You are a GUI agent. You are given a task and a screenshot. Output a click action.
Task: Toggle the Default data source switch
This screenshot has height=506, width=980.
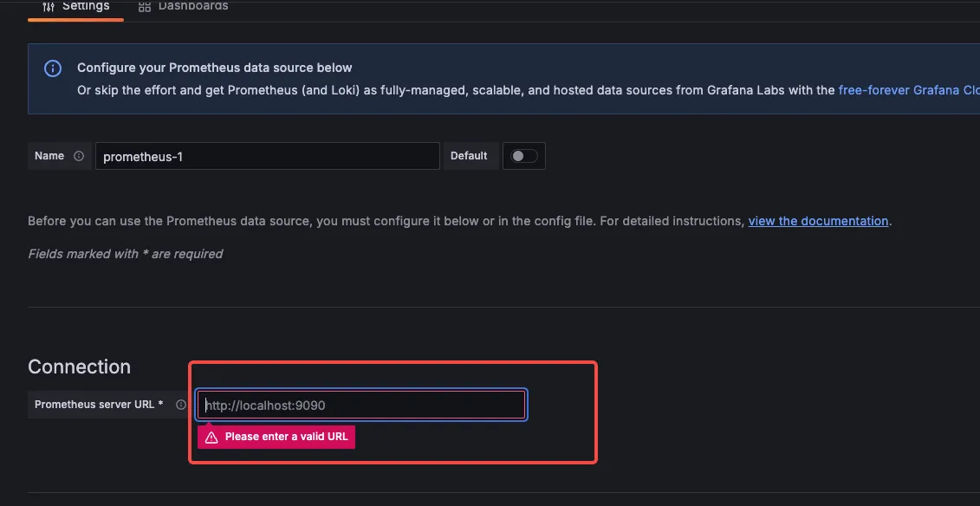[523, 156]
